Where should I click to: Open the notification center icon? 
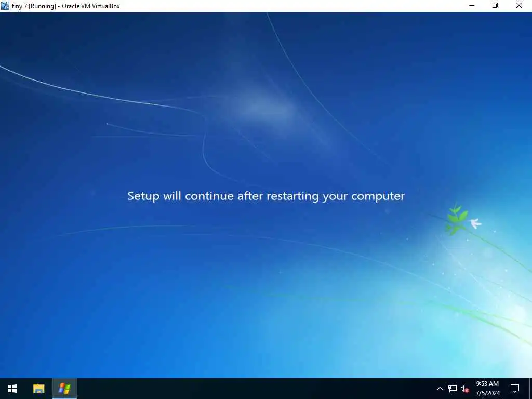(515, 389)
